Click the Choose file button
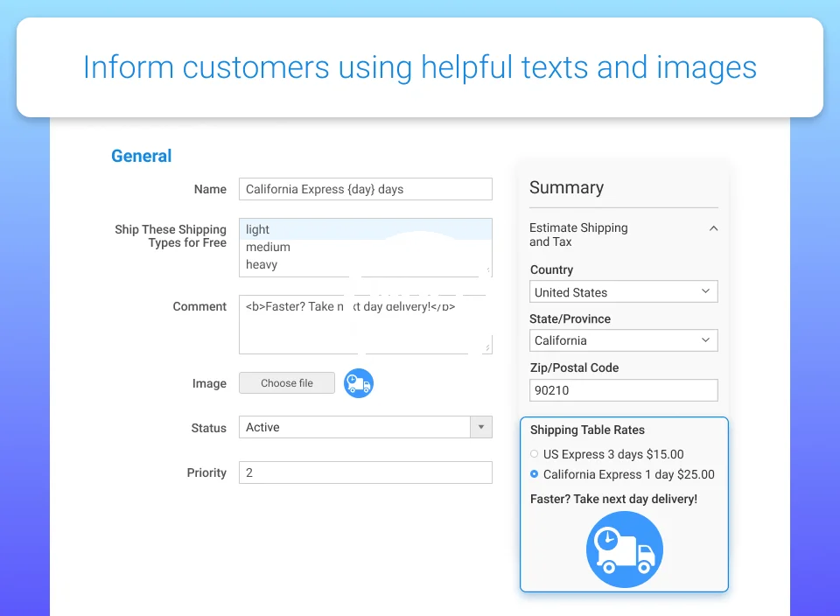This screenshot has width=840, height=616. 287,383
